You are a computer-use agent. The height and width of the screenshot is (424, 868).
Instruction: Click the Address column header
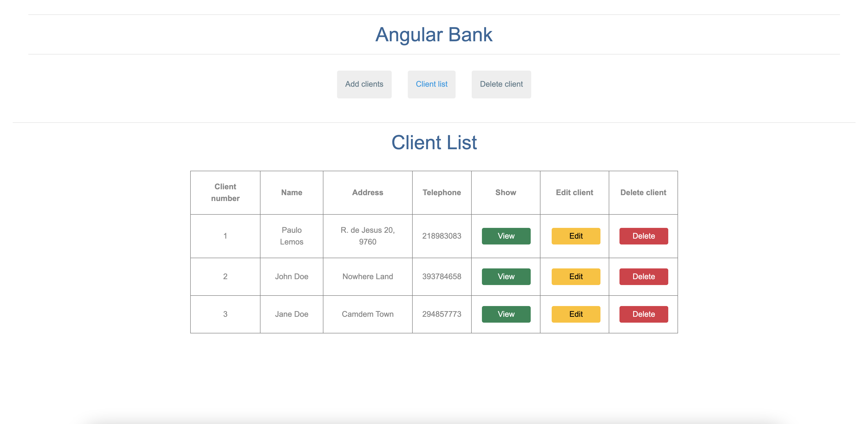(x=368, y=192)
